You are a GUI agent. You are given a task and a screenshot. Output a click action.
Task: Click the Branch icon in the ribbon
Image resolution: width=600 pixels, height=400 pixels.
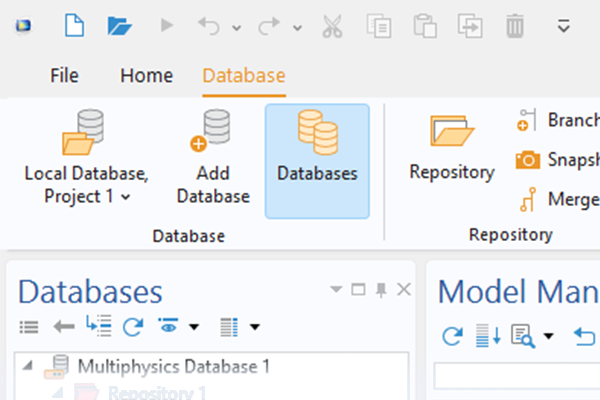pos(527,121)
